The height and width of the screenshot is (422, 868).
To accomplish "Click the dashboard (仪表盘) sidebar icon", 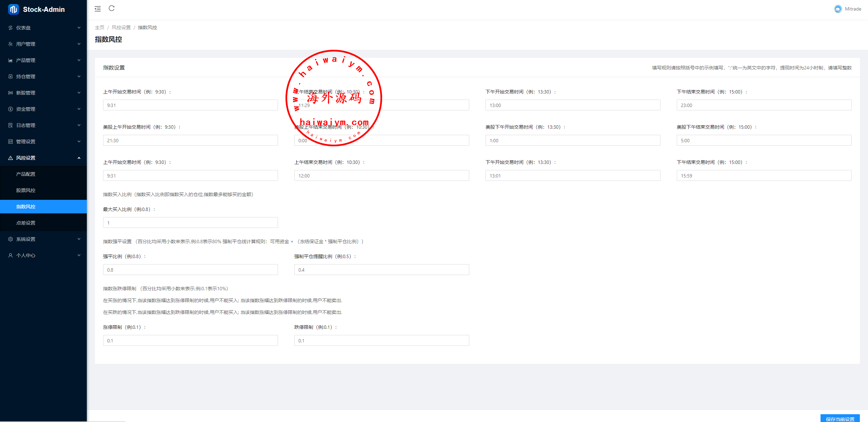I will (11, 28).
